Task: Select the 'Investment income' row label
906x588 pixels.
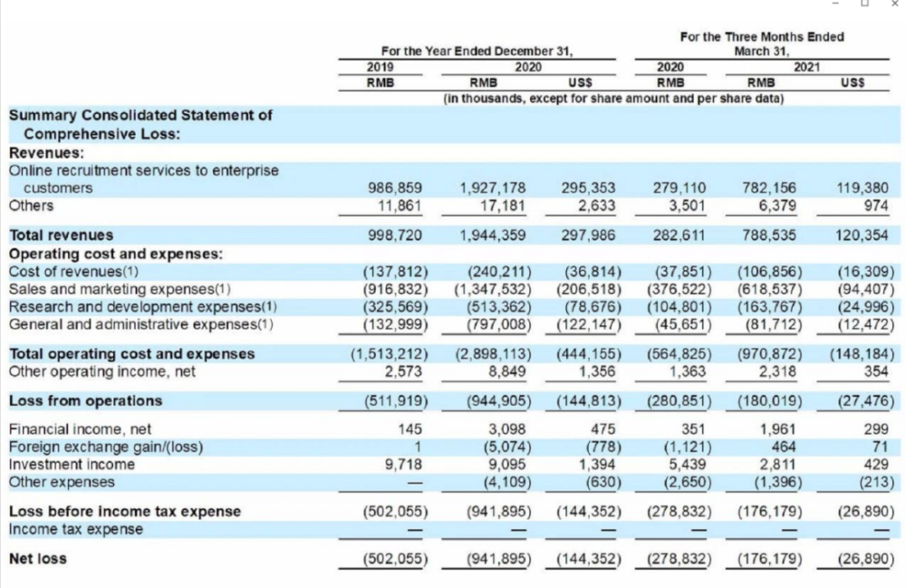Action: point(72,465)
